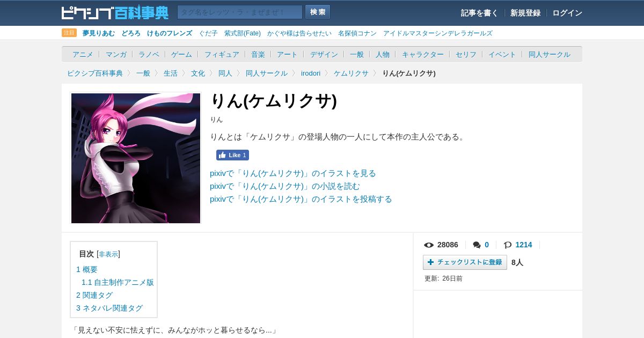Click the eye view-count icon
Image resolution: width=644 pixels, height=338 pixels.
(429, 245)
